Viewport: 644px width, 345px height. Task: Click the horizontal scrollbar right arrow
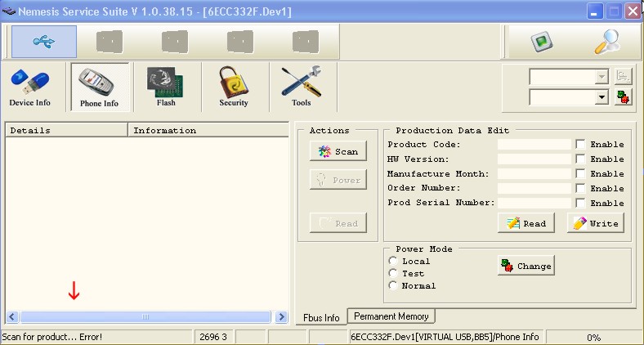[x=281, y=316]
